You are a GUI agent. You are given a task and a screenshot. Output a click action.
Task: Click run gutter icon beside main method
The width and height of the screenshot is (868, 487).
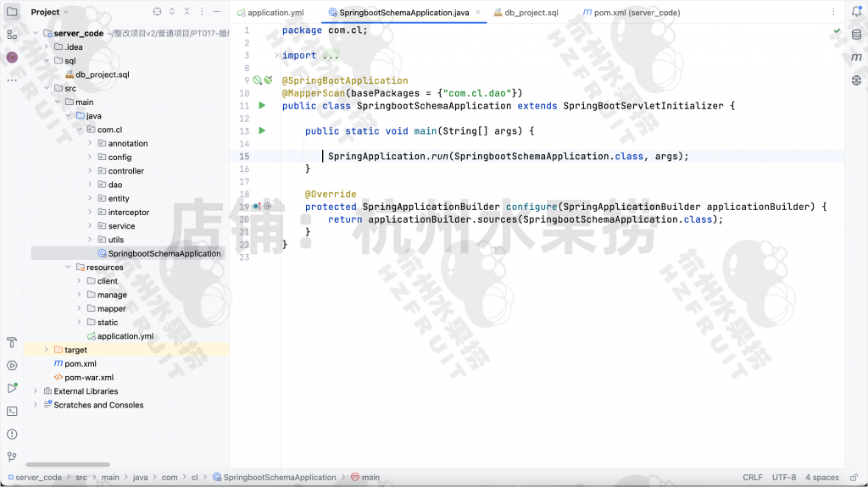(x=262, y=131)
